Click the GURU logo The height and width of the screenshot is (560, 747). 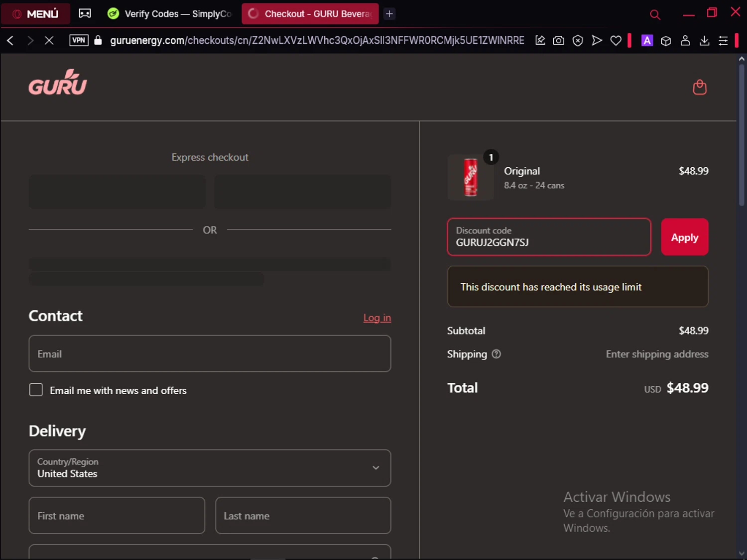click(58, 82)
